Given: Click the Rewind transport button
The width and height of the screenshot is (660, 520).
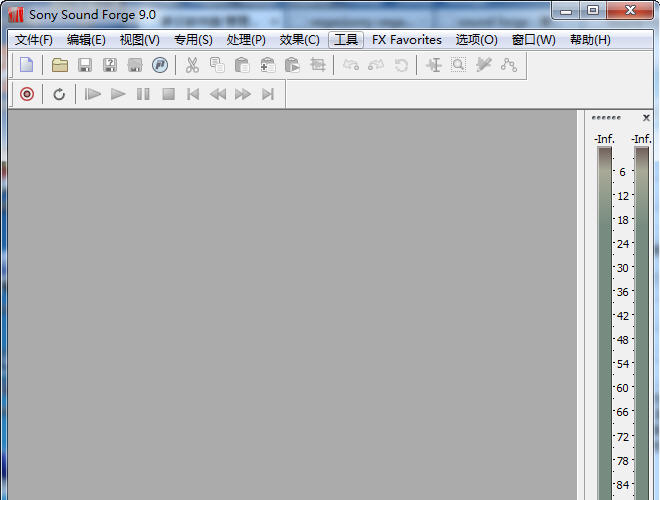Looking at the screenshot, I should tap(218, 94).
